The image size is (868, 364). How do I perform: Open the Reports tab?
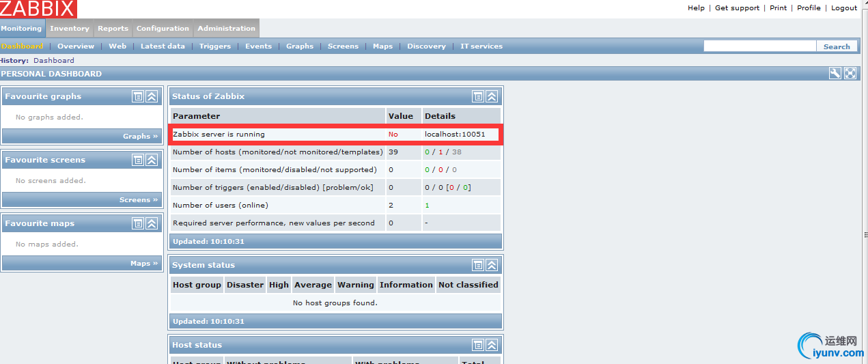pos(113,28)
